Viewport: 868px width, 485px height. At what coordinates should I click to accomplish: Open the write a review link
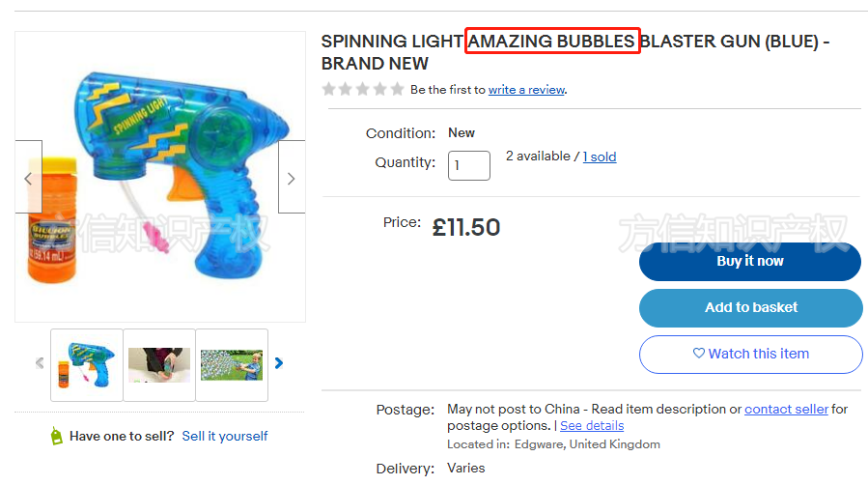pos(526,90)
